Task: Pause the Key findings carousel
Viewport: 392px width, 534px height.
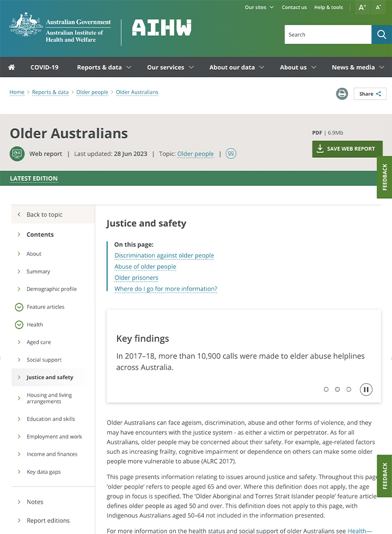Action: (366, 389)
